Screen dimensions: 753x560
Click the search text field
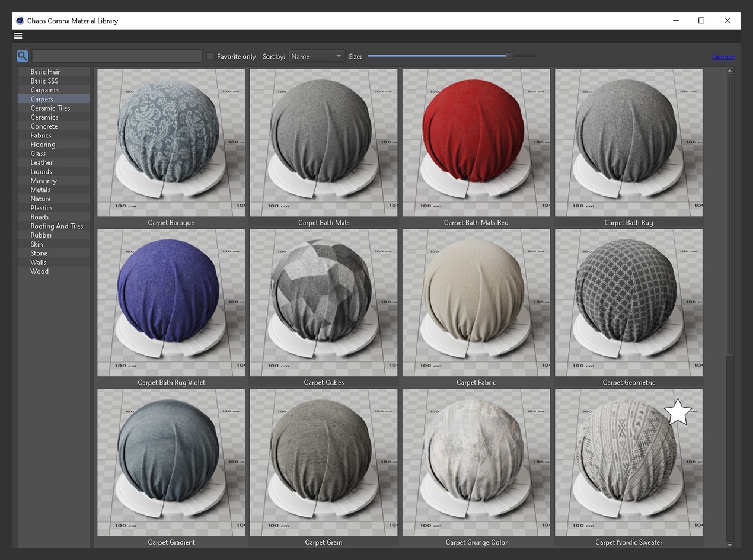[117, 56]
